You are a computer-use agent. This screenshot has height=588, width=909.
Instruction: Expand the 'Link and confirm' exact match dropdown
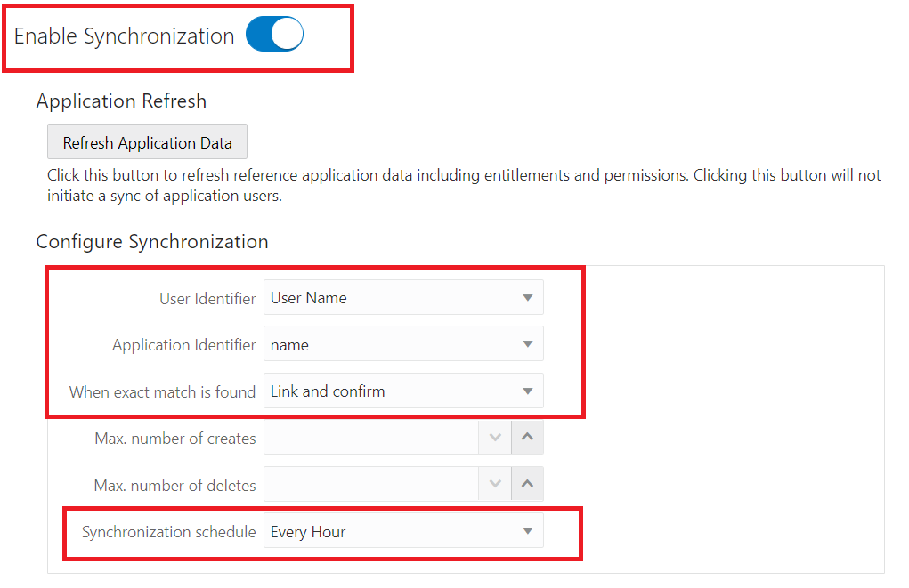(x=390, y=391)
